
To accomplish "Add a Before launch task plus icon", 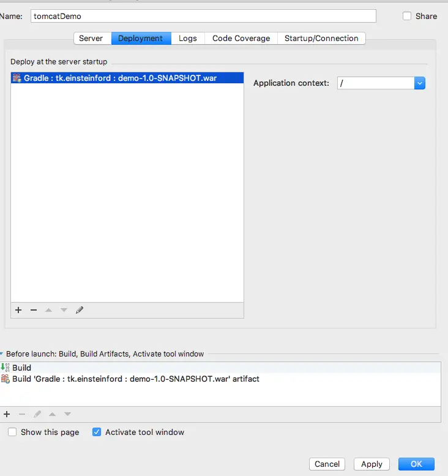I will 7,414.
